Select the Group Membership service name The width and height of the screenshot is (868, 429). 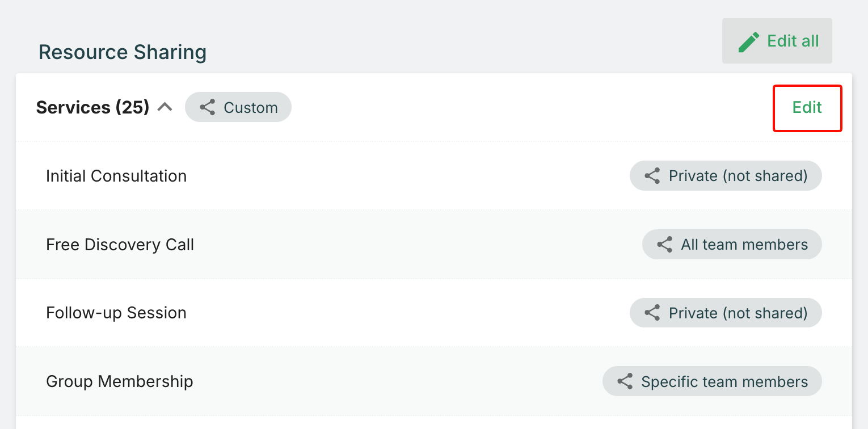coord(120,381)
